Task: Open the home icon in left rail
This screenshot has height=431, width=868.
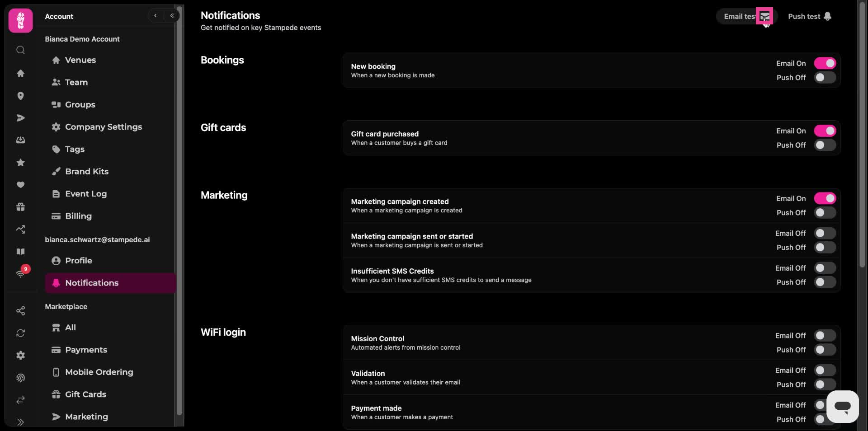Action: click(x=20, y=73)
